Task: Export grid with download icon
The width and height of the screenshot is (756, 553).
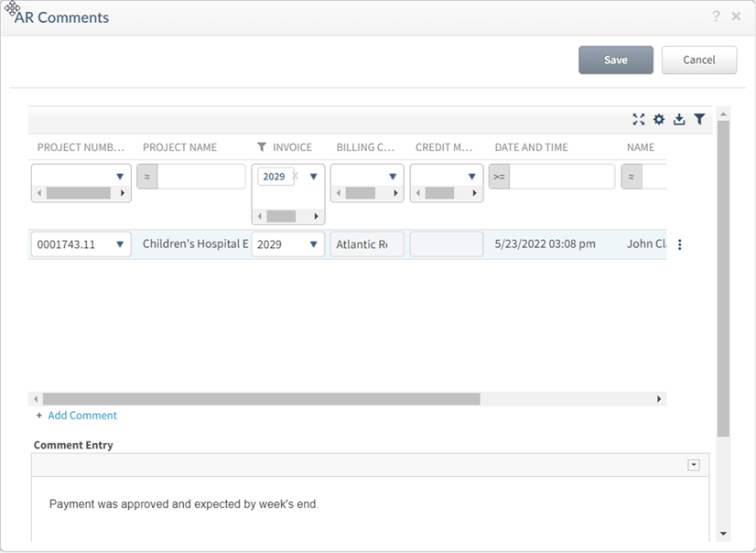Action: (679, 119)
